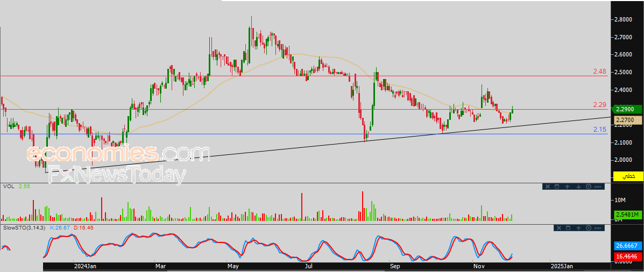Click the K:26.67 stochastic value
This screenshot has height=272, width=644.
pyautogui.click(x=59, y=227)
